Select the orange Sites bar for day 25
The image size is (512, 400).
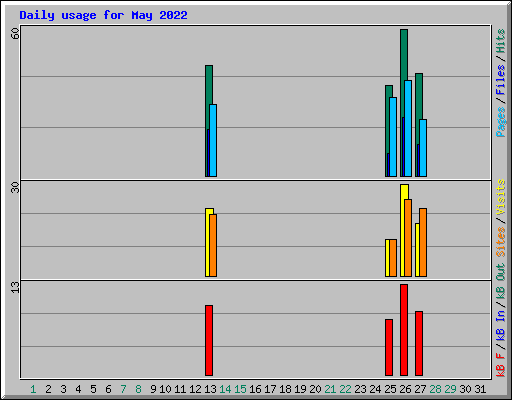pos(393,258)
